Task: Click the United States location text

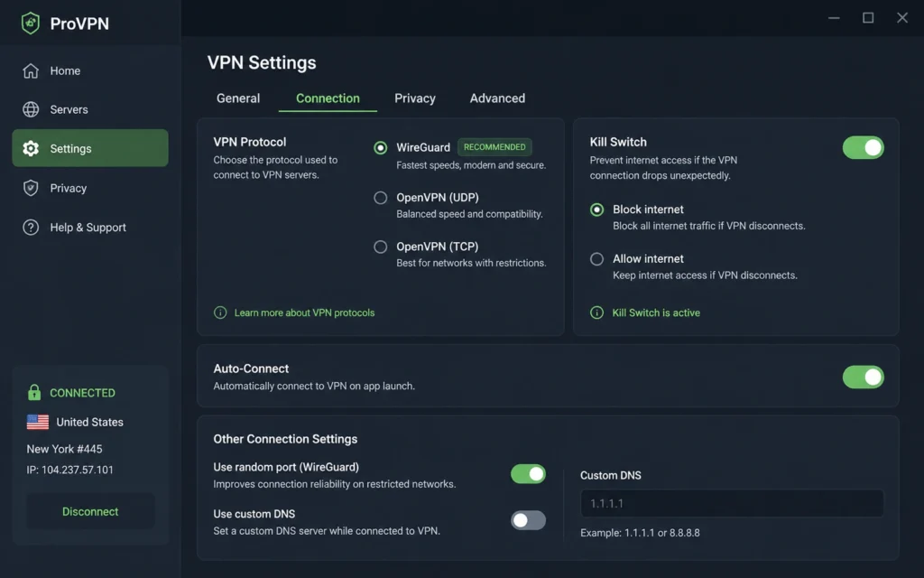Action: coord(89,422)
